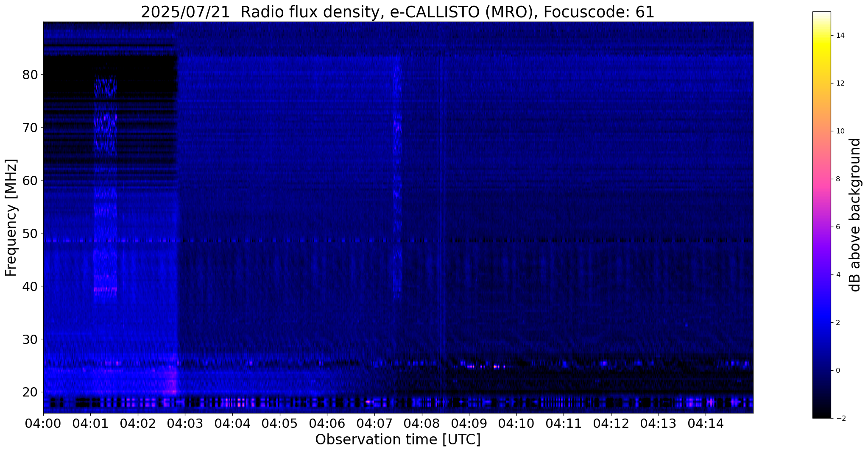Click the colorbar tick label 14

pos(839,36)
